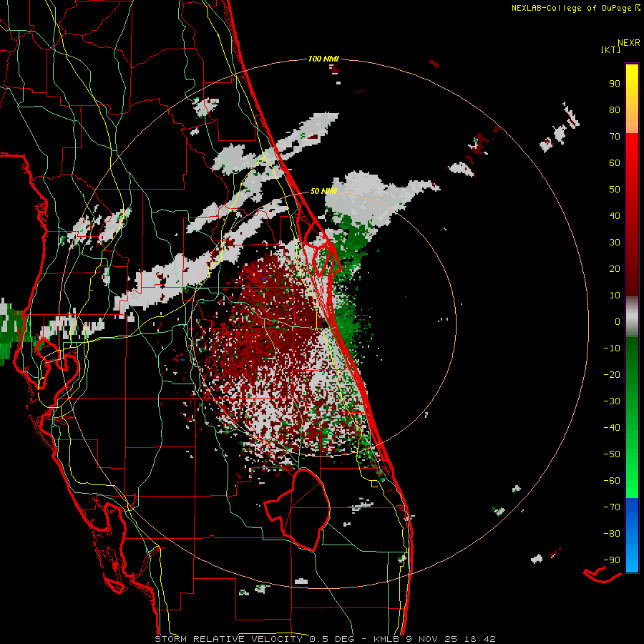Image resolution: width=644 pixels, height=644 pixels.
Task: Click the 20 value on the velocity scale
Action: pos(615,268)
